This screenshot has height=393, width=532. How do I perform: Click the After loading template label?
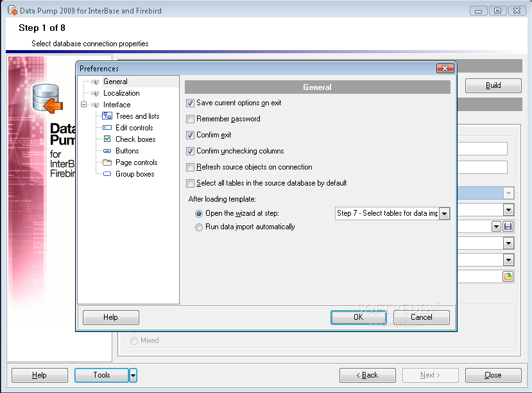point(222,199)
